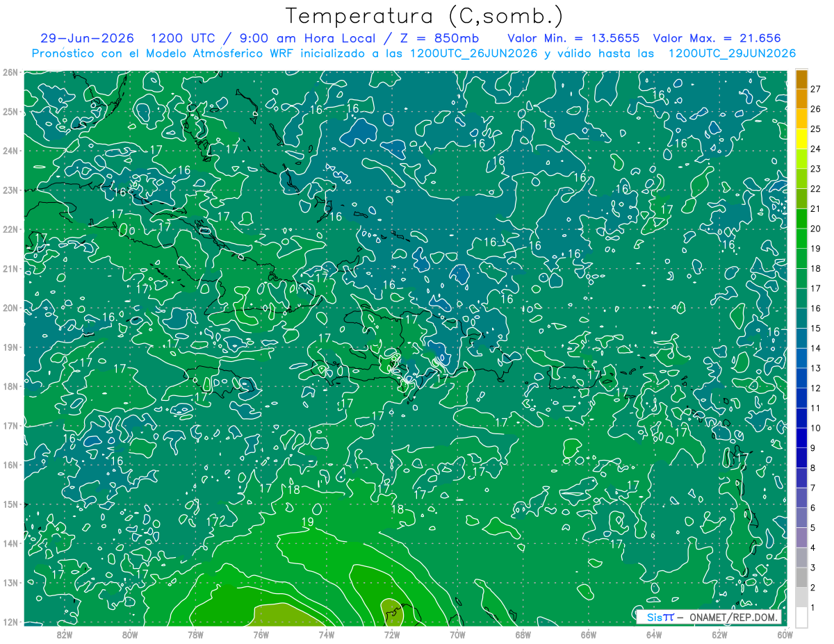Click legend label '12' on the color scale
Screen dimensions: 834x644
coord(816,388)
